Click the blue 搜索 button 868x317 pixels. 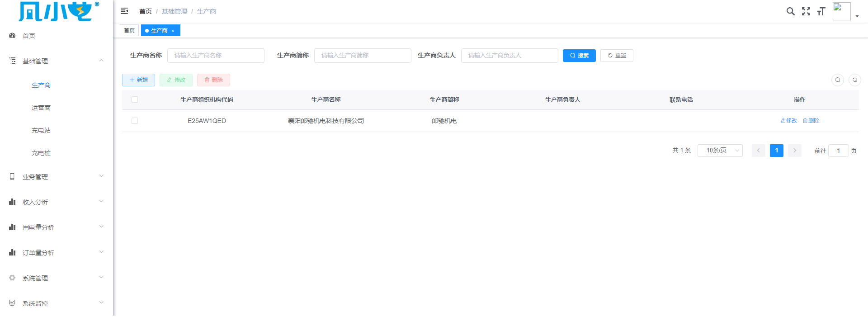point(579,56)
